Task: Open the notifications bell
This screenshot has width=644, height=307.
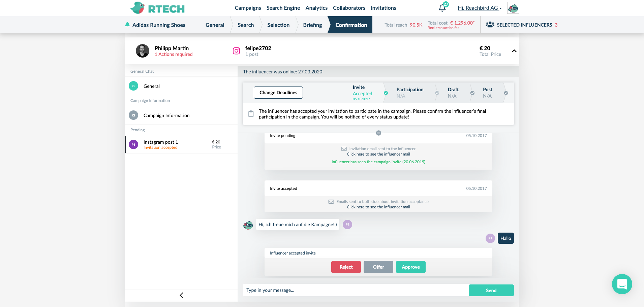Action: coord(442,8)
